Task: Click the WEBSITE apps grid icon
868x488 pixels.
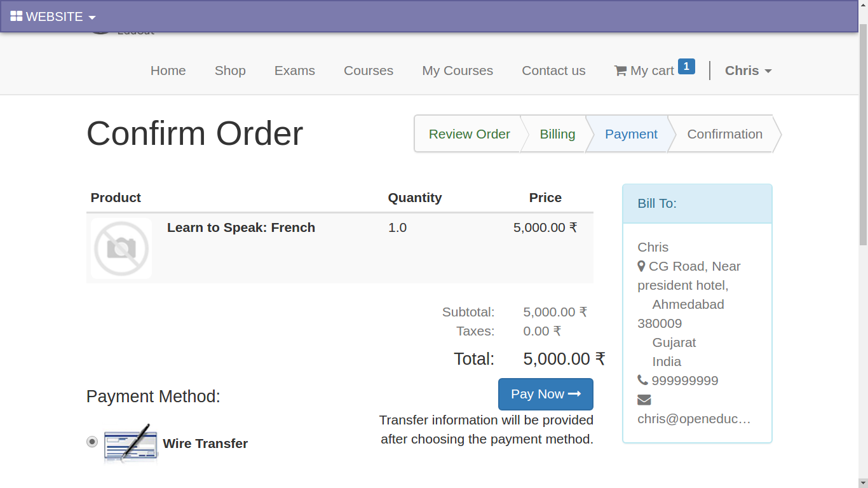Action: 17,17
